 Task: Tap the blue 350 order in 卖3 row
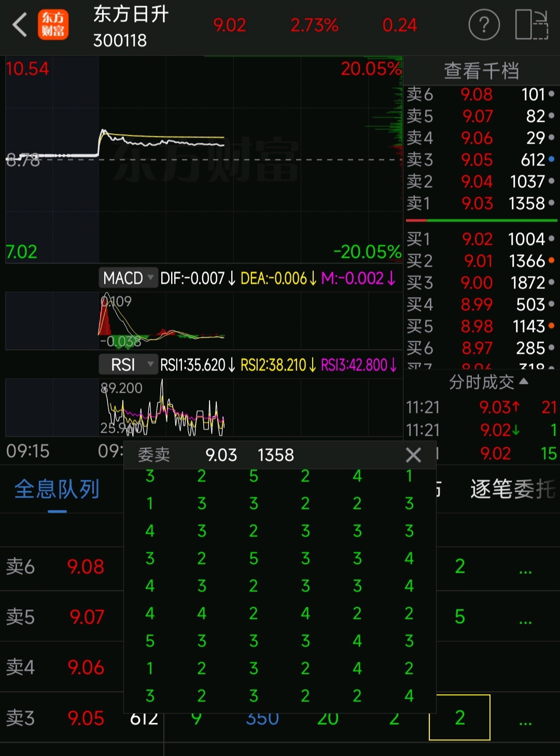pos(262,719)
